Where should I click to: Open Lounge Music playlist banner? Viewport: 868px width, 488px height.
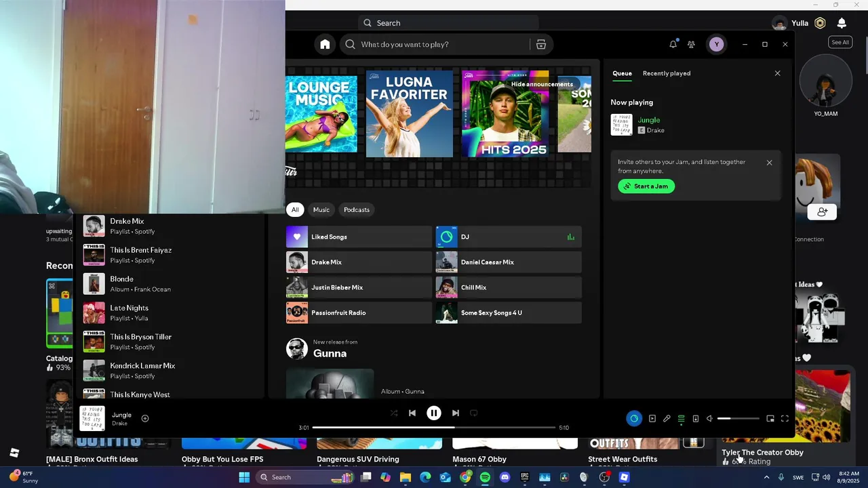tap(321, 114)
